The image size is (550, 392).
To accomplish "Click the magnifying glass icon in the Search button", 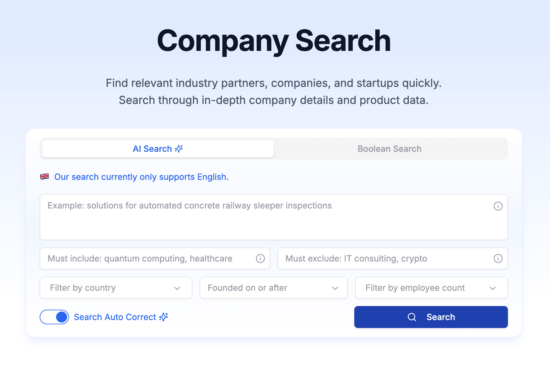I will pos(412,317).
